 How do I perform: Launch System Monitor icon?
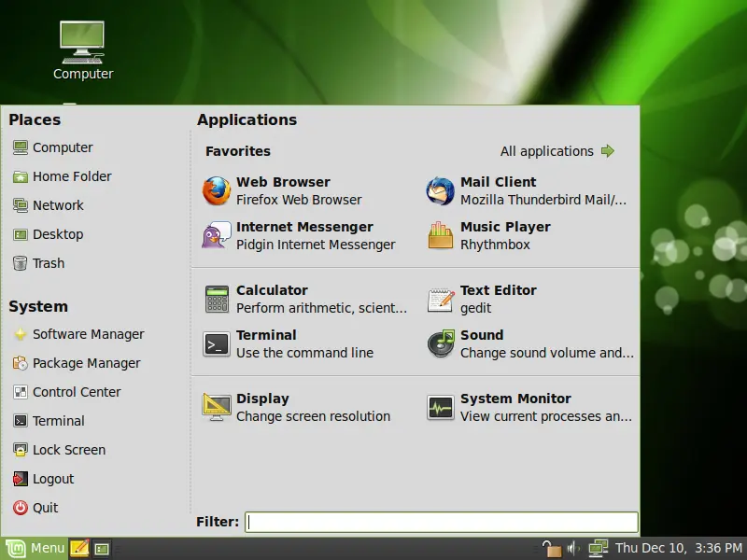click(x=440, y=407)
